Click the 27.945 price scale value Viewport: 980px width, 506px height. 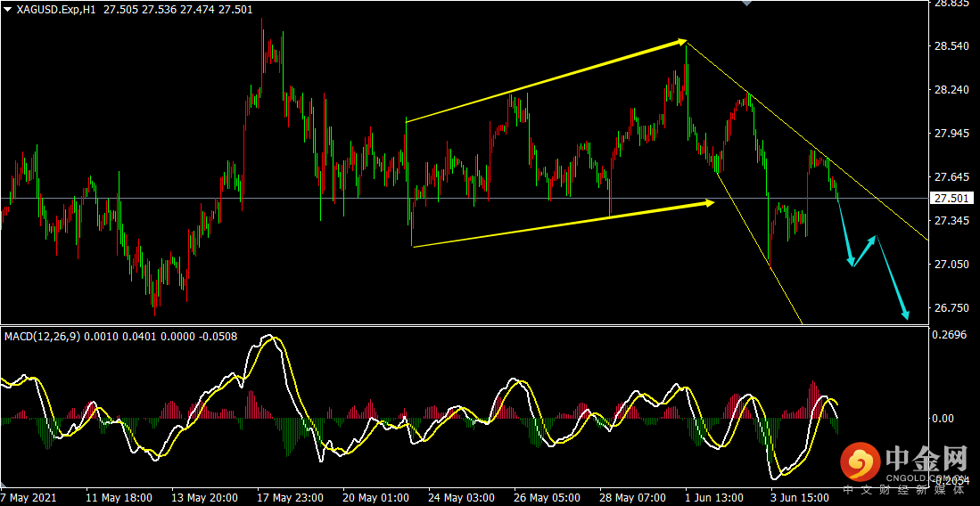click(x=951, y=134)
